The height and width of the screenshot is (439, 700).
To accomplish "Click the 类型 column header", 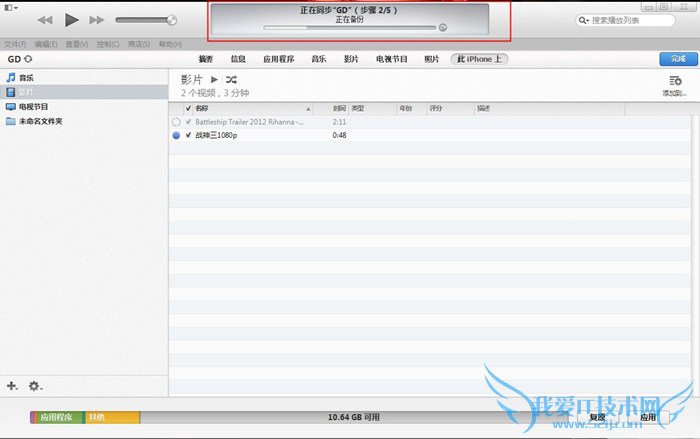I will [x=372, y=108].
